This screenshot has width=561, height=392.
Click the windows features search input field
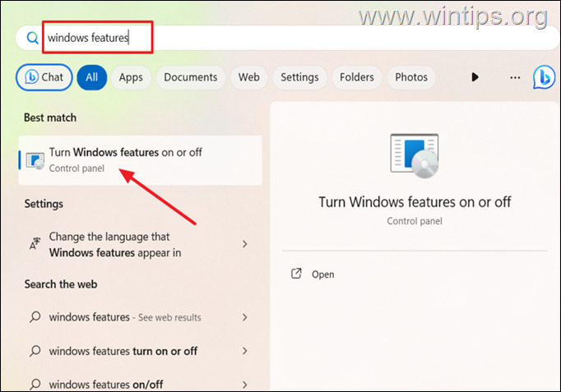pyautogui.click(x=286, y=38)
